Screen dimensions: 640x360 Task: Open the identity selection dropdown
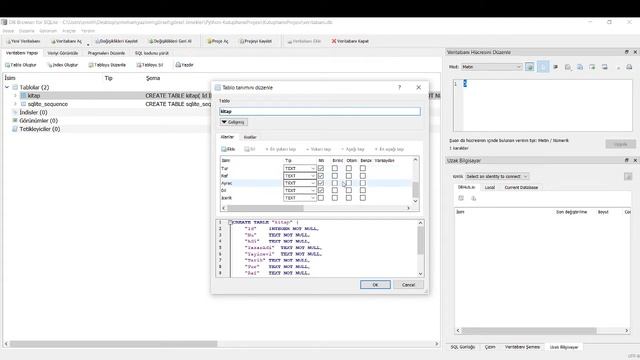tap(497, 176)
